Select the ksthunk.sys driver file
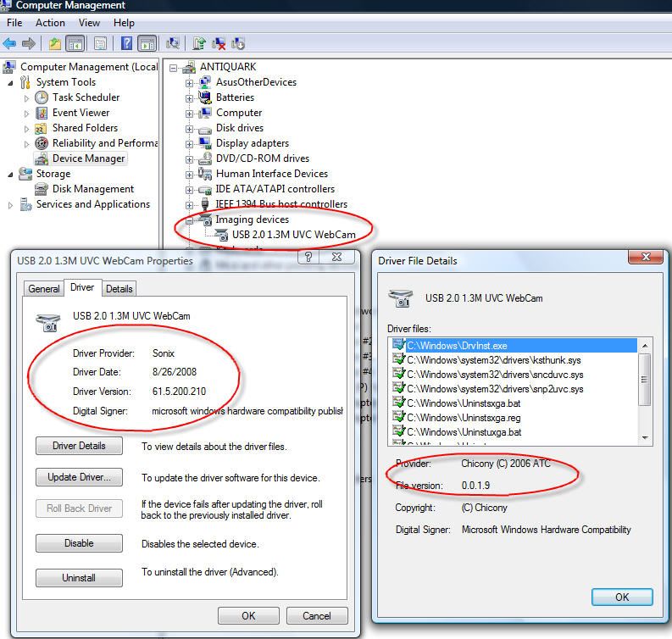This screenshot has width=672, height=639. 494,360
